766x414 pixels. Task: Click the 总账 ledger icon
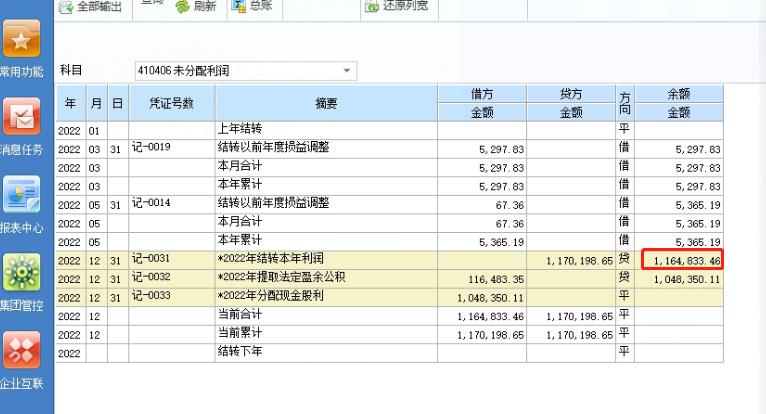pos(239,6)
